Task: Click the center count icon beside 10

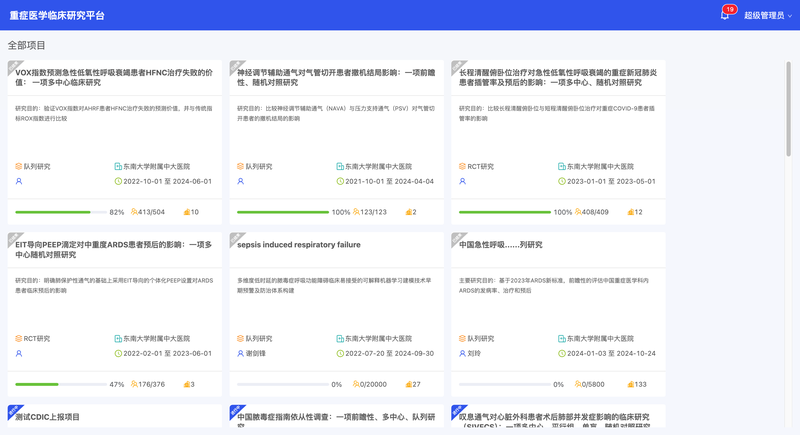Action: (187, 212)
